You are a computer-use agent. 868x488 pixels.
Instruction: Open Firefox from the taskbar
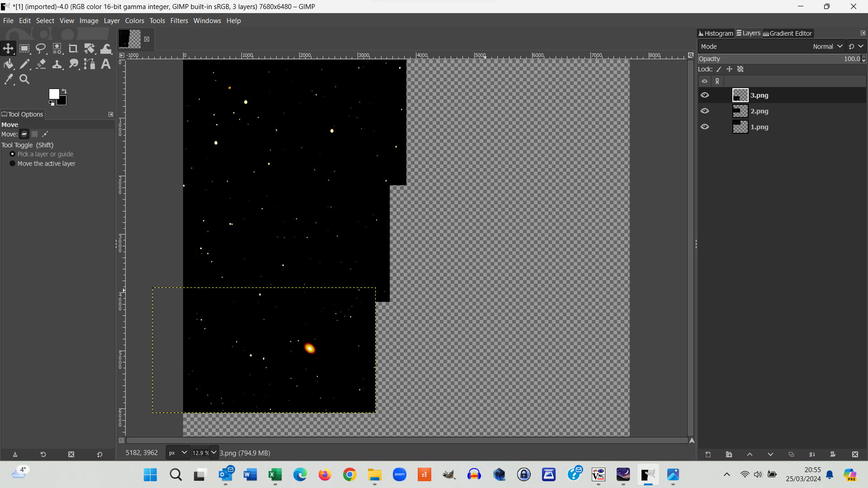tap(325, 475)
